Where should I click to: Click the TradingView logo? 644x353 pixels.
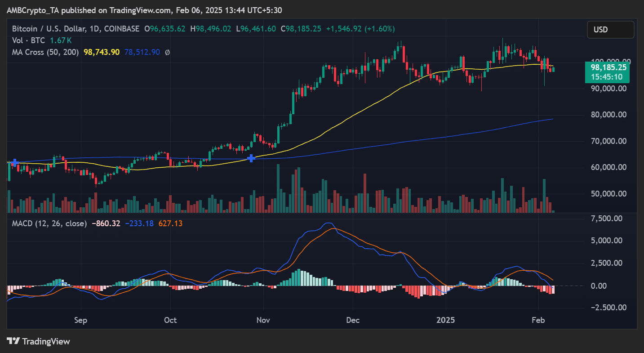coord(39,341)
